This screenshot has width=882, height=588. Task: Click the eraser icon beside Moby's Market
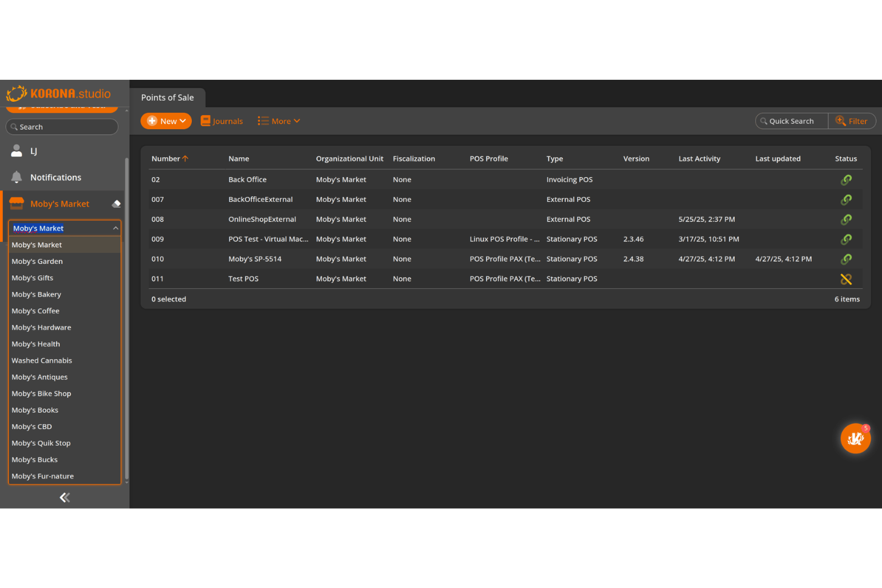click(116, 204)
